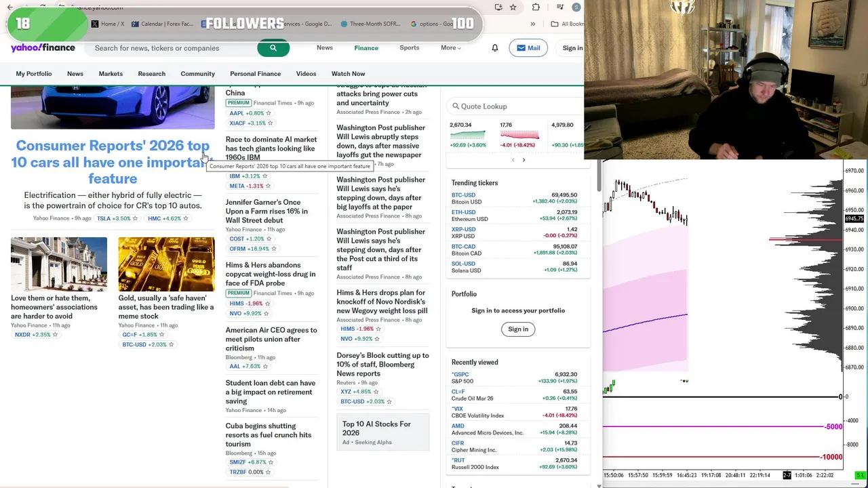Click the browser profile avatar
This screenshot has width=868, height=488.
576,7
